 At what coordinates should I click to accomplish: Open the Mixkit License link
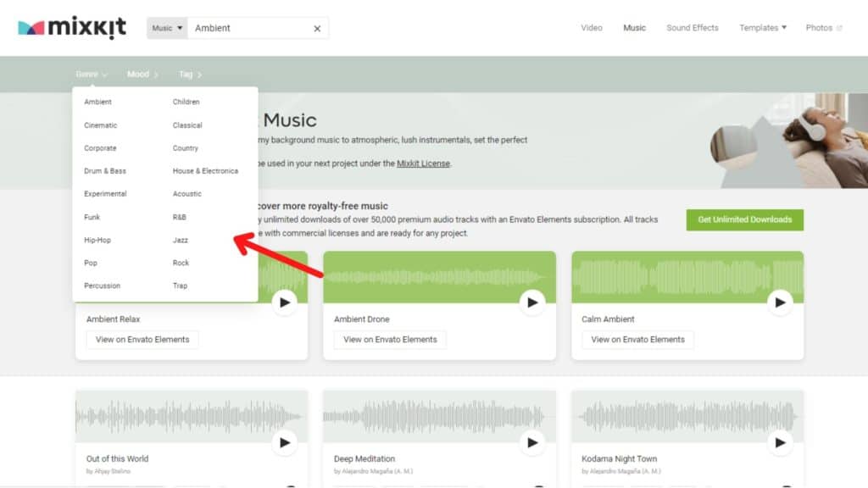423,164
